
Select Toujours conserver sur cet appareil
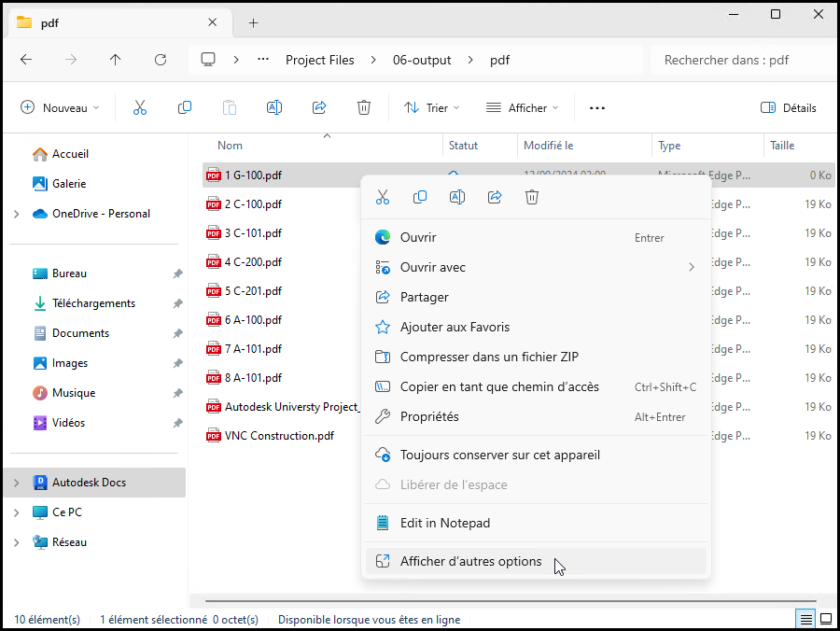pos(536,455)
